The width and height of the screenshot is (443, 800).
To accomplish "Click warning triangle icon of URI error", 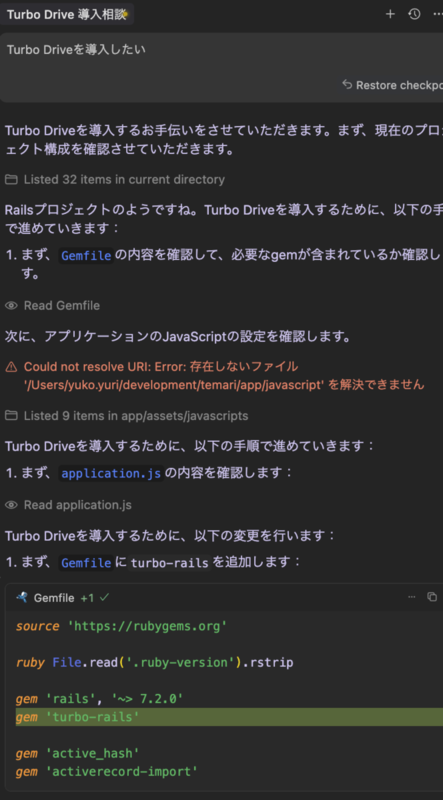I will pos(11,367).
